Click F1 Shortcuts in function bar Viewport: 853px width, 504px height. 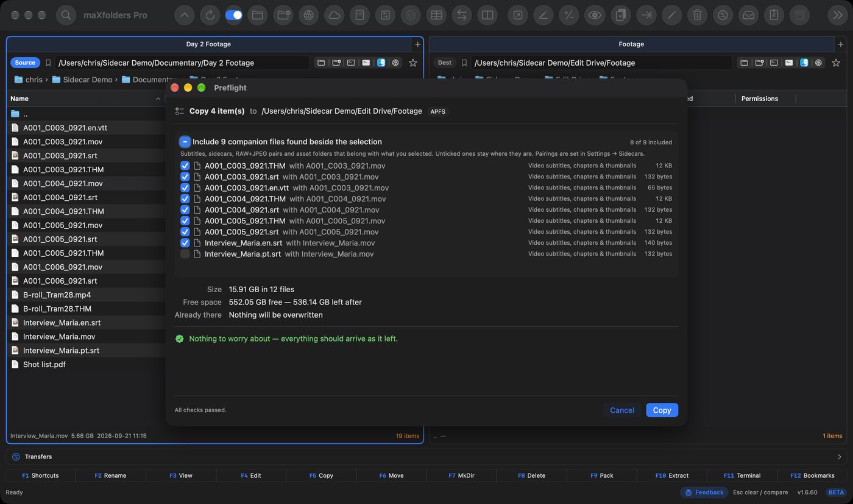pos(40,475)
